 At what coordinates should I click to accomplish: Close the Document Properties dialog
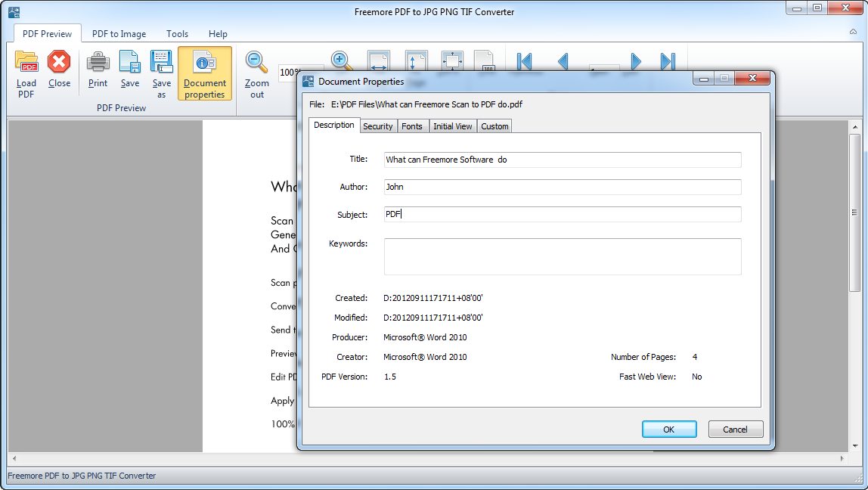(x=752, y=79)
